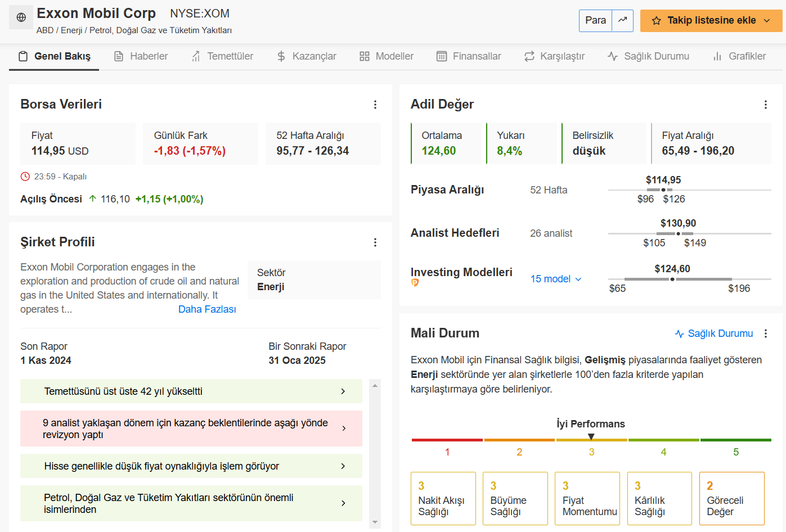The image size is (786, 532).
Task: Click the Günlük Fark -1,83 (-1,57%) value
Action: tap(190, 151)
